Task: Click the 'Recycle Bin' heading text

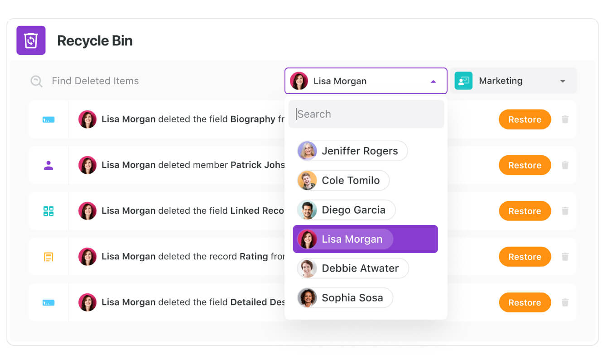Action: click(x=95, y=41)
